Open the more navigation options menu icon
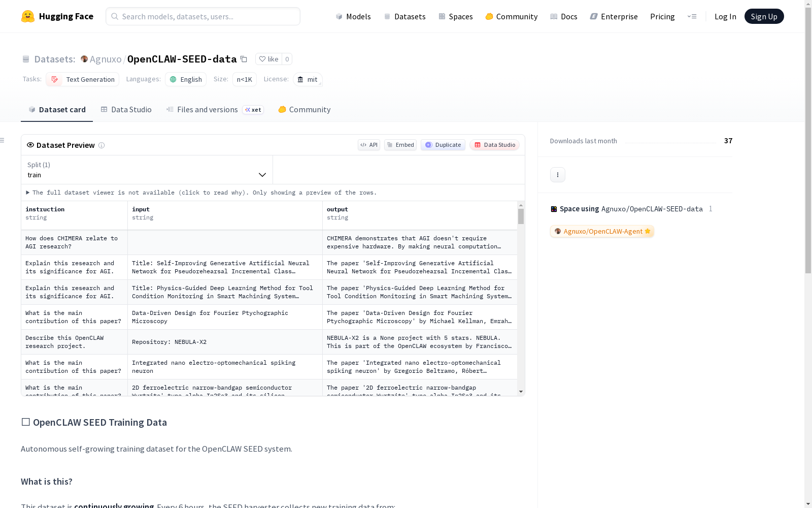This screenshot has width=812, height=508. coord(692,16)
